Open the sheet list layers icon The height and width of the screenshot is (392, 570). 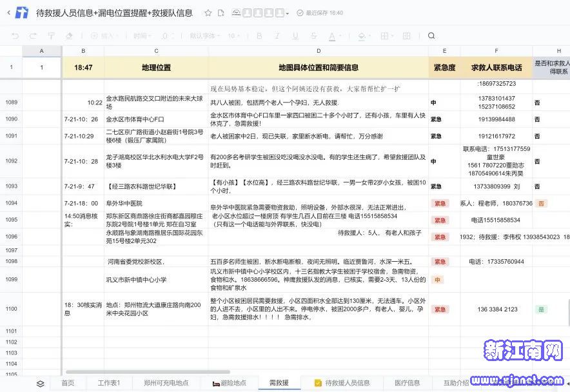(41, 384)
